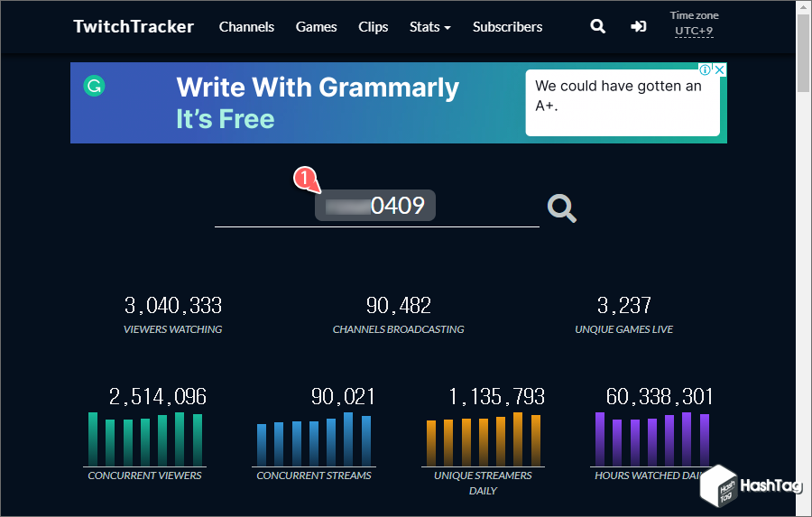Click the VIEWERS WATCHING label
The image size is (812, 517).
[172, 329]
